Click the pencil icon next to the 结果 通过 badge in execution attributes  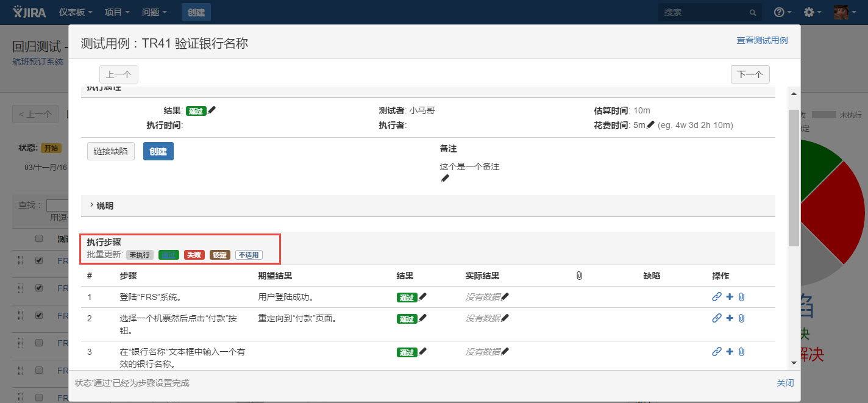(212, 110)
